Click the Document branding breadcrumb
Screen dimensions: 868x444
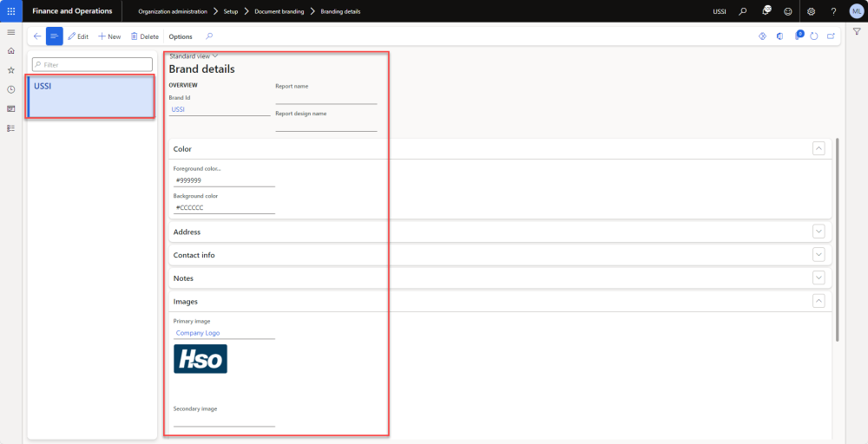(279, 11)
